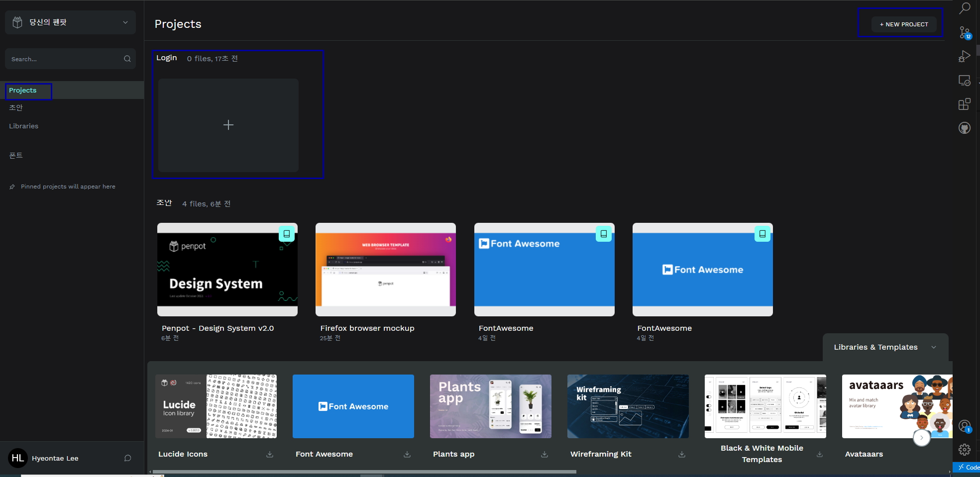Open the Extensions icon
Screen dimensions: 980x477
pos(965,104)
